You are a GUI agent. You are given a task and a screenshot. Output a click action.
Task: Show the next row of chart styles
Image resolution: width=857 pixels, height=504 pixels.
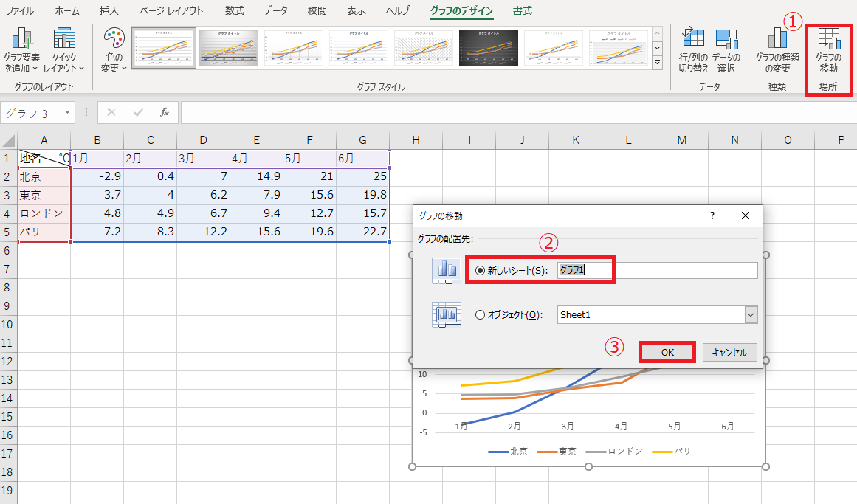[x=658, y=48]
